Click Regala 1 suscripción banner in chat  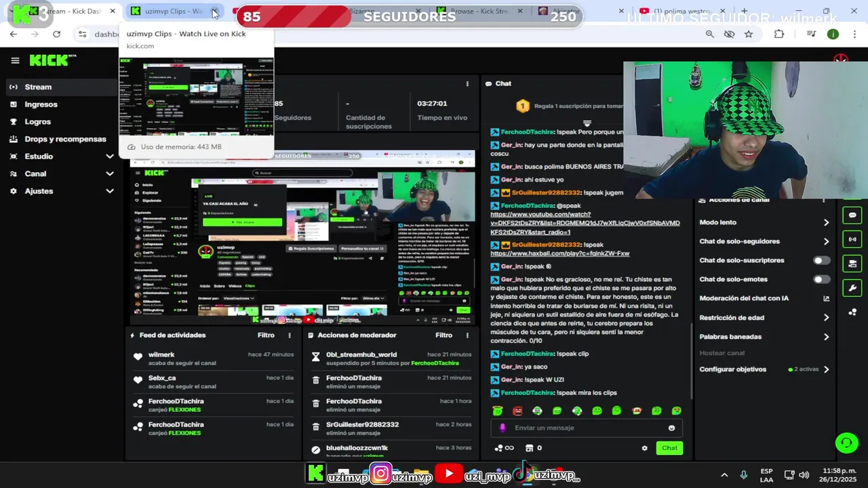570,106
